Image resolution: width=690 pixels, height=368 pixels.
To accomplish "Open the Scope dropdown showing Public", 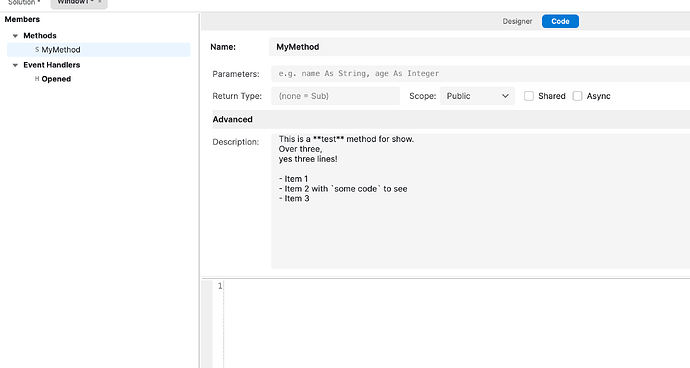I will [x=477, y=96].
